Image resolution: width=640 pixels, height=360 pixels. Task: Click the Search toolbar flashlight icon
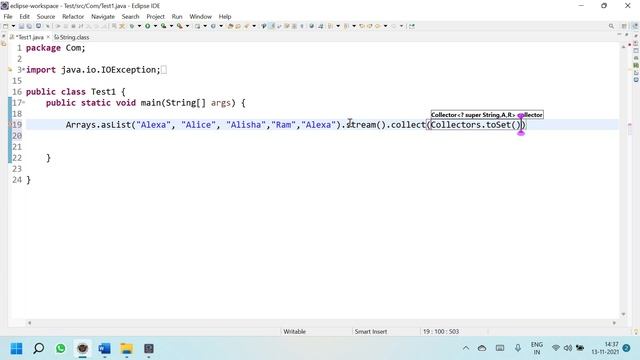[246, 26]
